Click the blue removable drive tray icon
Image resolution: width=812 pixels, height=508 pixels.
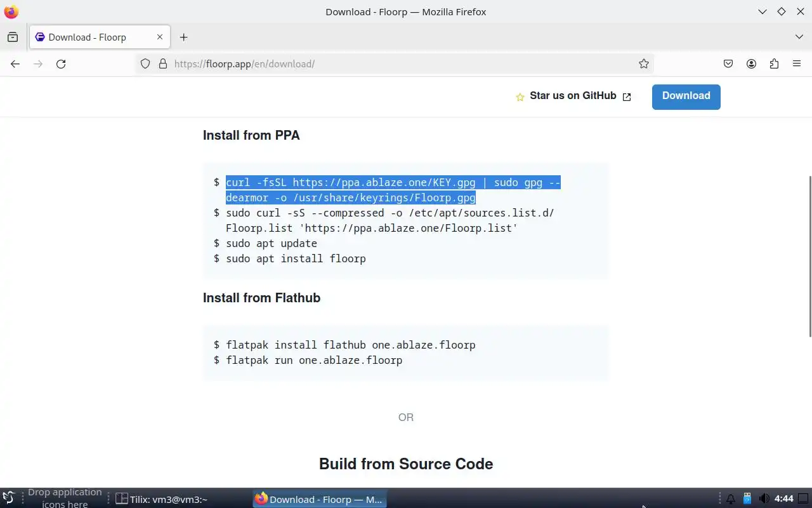point(747,498)
